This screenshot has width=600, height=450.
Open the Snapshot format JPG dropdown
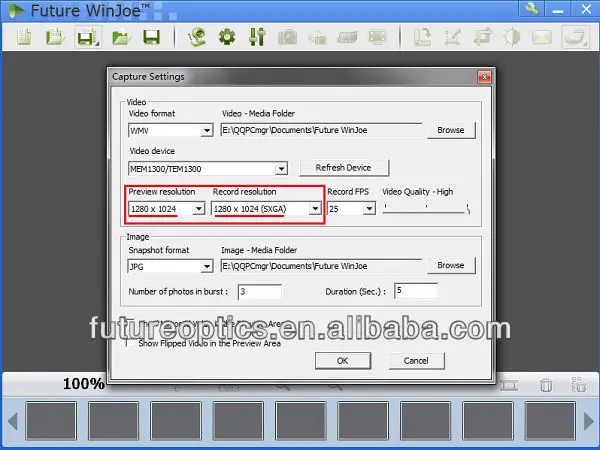point(206,266)
